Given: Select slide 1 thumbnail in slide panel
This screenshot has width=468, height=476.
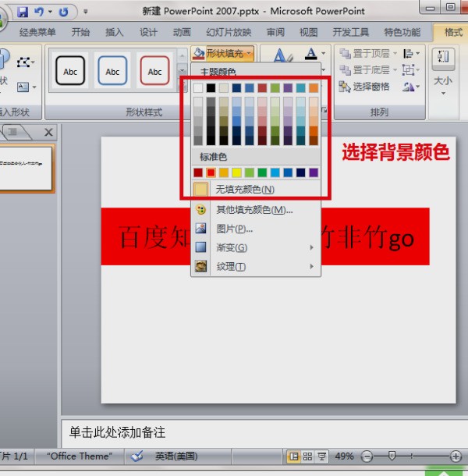Looking at the screenshot, I should [x=28, y=168].
